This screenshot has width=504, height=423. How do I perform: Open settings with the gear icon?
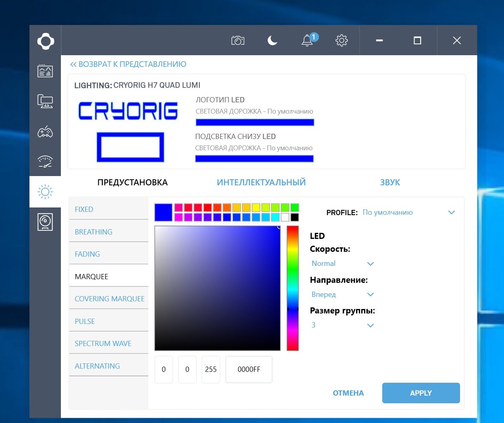(x=342, y=40)
